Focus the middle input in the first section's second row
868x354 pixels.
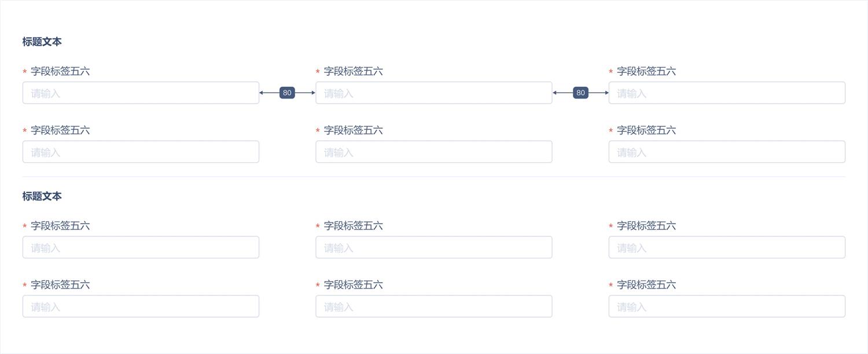(x=433, y=152)
